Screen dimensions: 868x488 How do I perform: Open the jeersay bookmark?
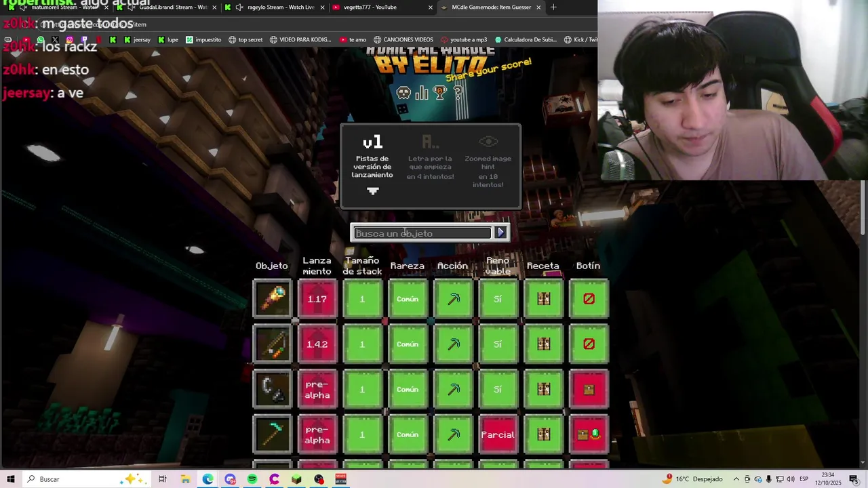click(136, 40)
